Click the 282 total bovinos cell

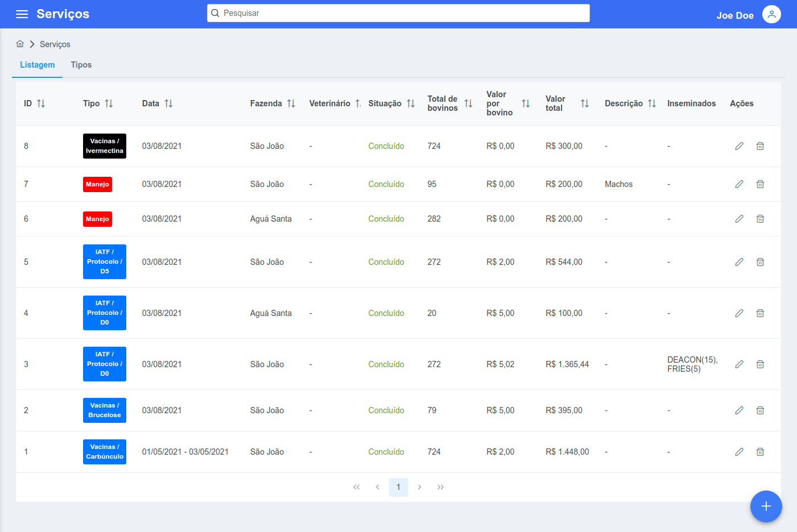coord(434,219)
